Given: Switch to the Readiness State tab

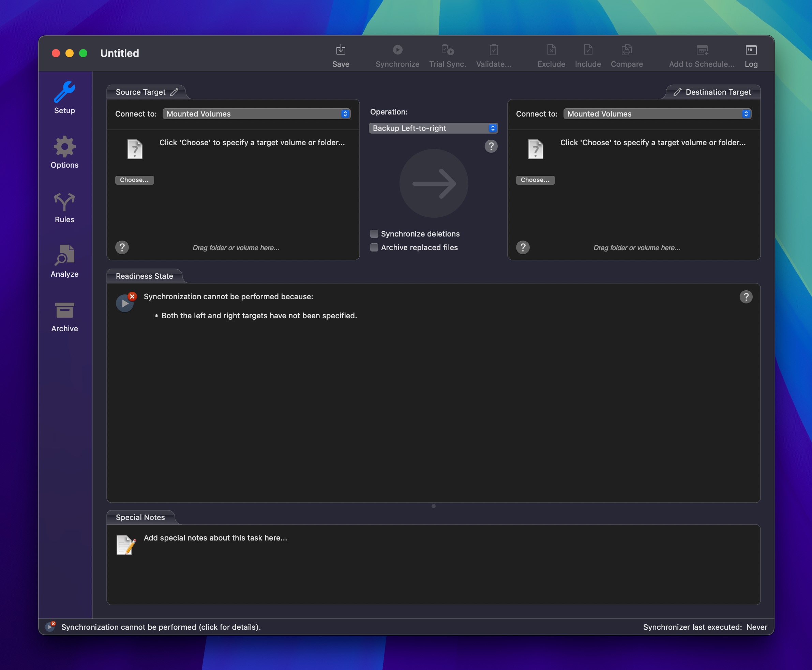Looking at the screenshot, I should pos(144,276).
